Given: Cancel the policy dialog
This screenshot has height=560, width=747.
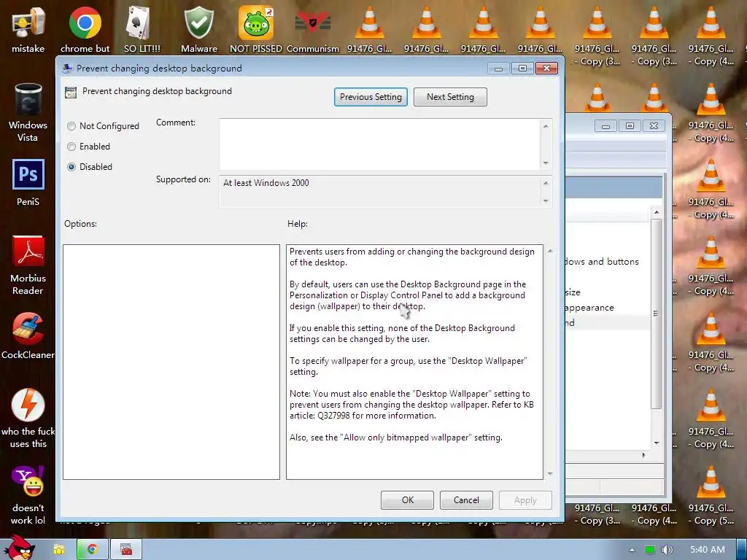Looking at the screenshot, I should [x=466, y=500].
